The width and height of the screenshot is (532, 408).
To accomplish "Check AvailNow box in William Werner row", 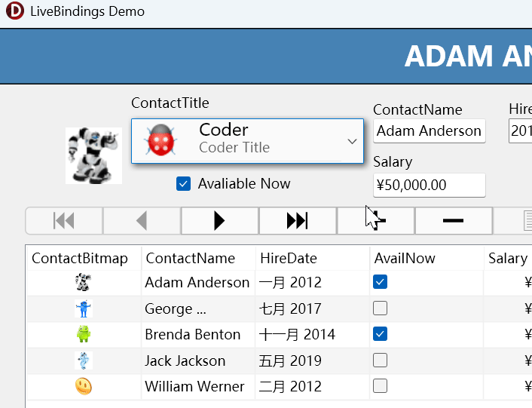I will 381,386.
